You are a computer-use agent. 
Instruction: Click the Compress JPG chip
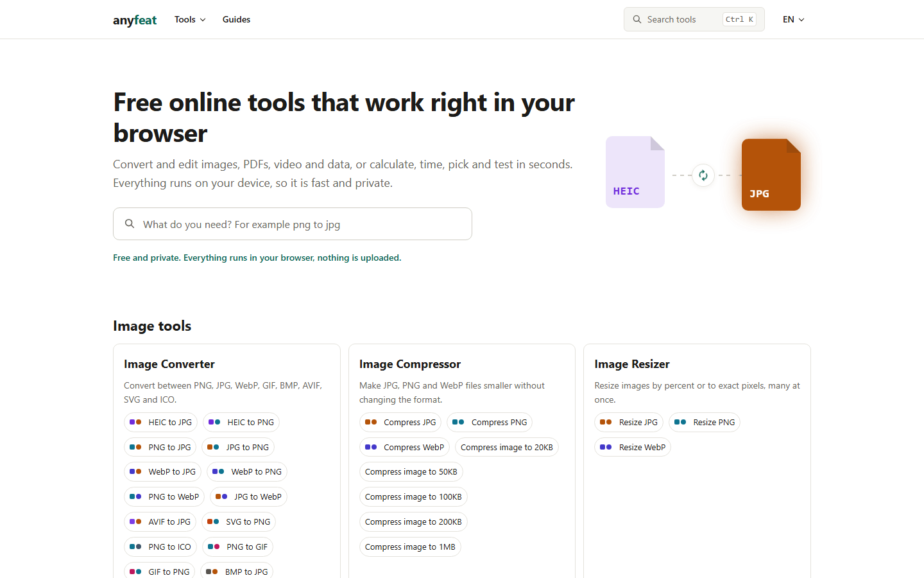(400, 422)
